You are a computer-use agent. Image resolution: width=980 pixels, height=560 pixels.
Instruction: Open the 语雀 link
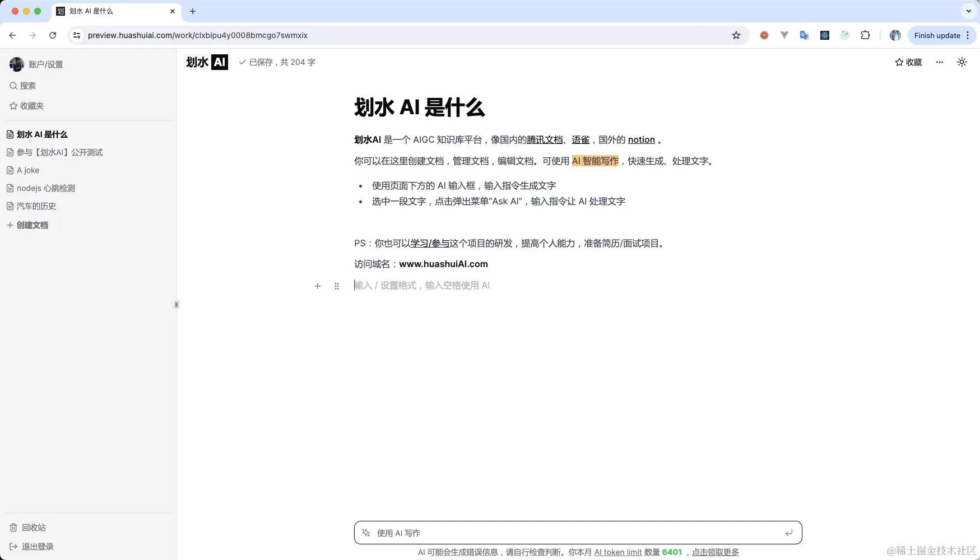tap(580, 140)
